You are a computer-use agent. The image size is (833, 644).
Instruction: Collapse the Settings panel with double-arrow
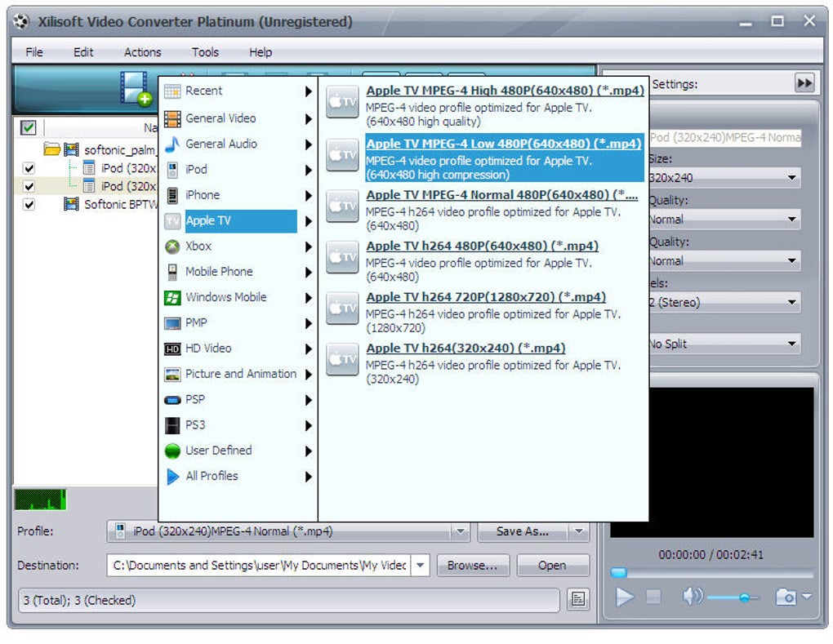click(x=804, y=83)
